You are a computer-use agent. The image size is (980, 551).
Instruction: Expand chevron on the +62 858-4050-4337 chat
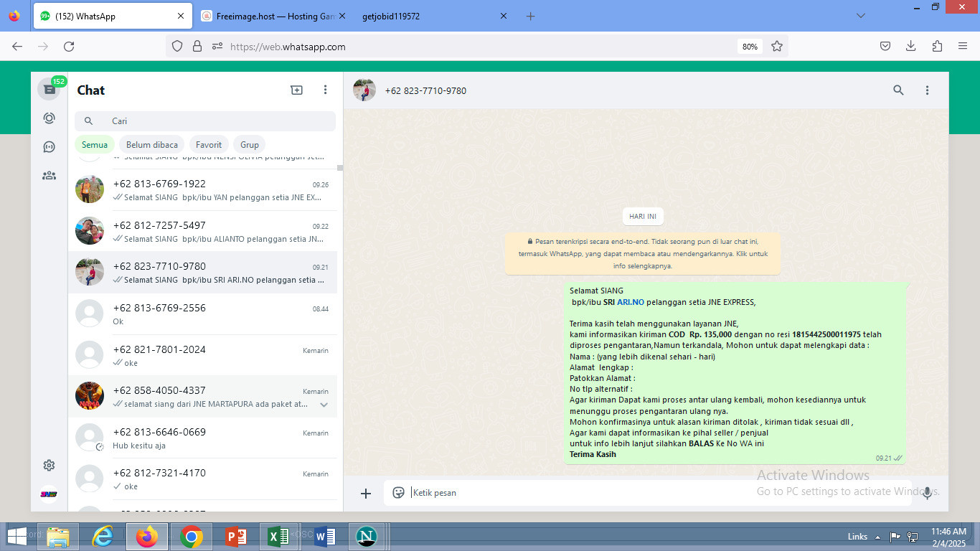pos(324,405)
